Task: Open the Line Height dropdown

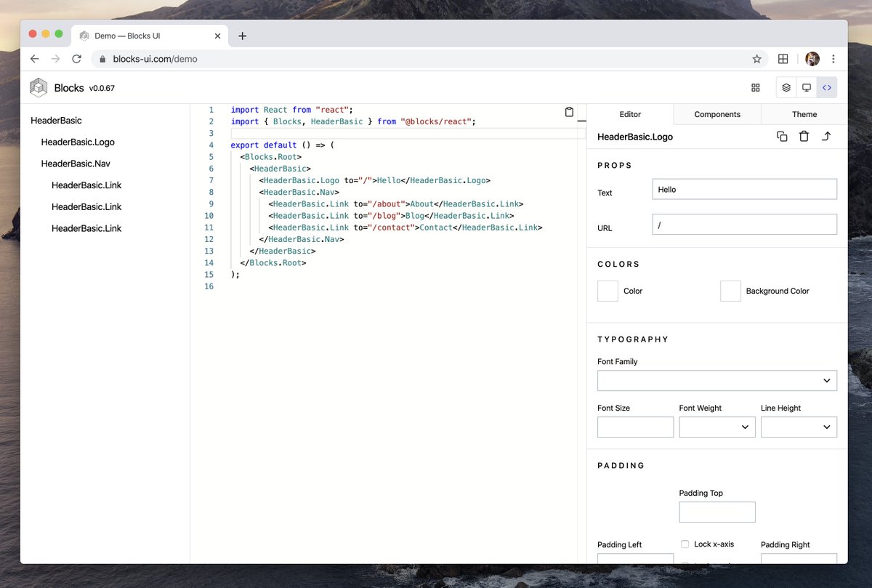Action: (799, 427)
